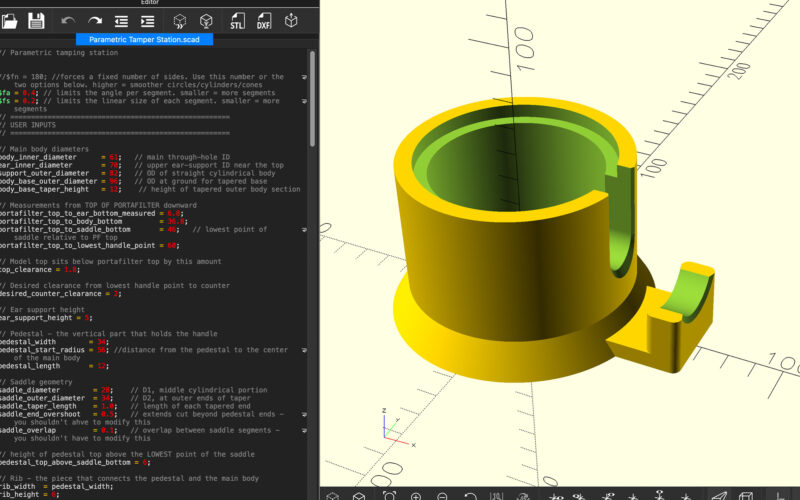
Task: Render the model from the viewer toolbar
Action: click(359, 496)
